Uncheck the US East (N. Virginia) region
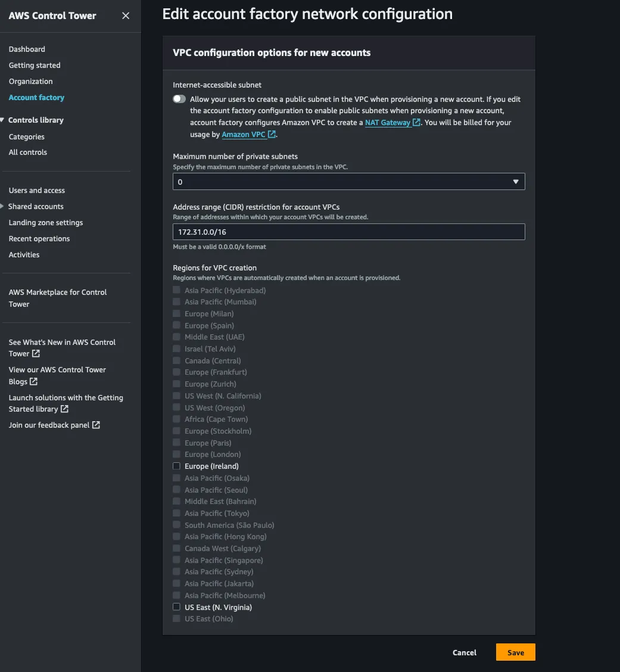Screen dimensions: 620x672 (176, 607)
